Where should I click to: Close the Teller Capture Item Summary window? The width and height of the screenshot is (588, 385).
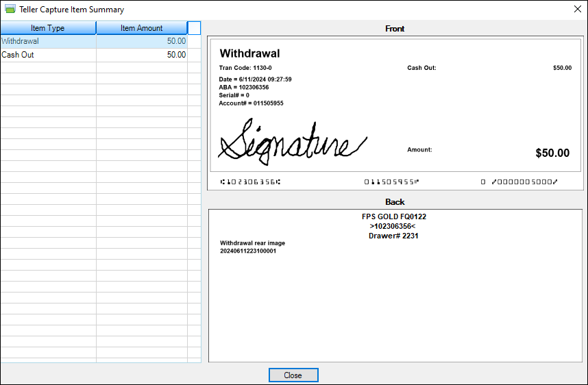[x=578, y=9]
